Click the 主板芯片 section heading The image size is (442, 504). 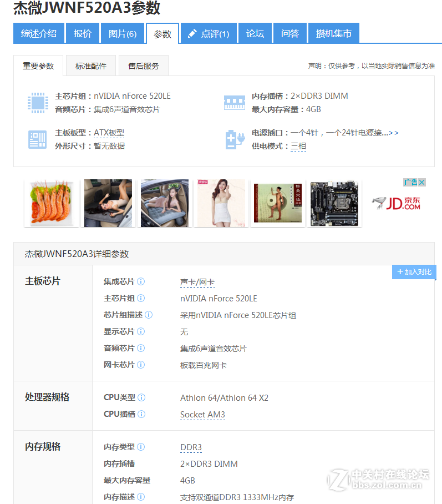pos(43,281)
